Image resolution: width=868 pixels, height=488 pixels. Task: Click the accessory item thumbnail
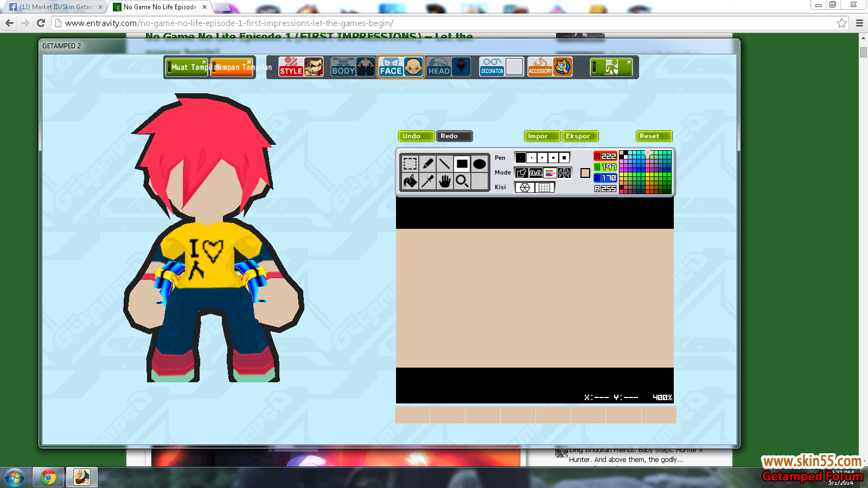click(563, 67)
